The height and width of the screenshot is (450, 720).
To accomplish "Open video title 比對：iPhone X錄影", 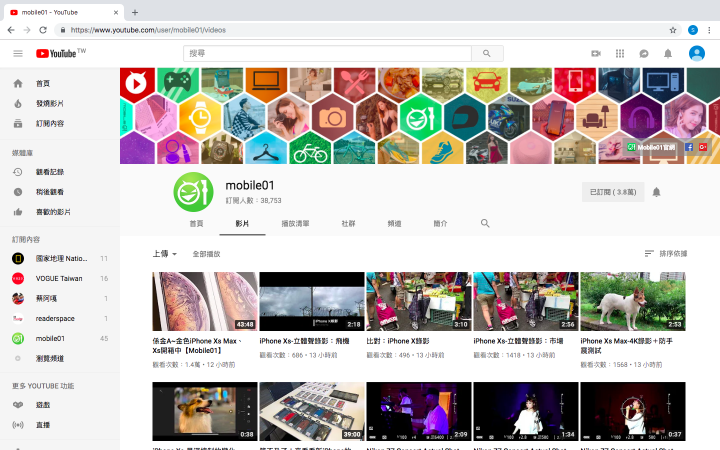I will 398,341.
